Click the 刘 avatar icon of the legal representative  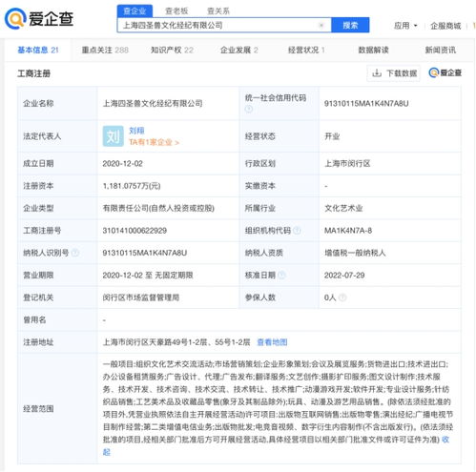pos(113,136)
